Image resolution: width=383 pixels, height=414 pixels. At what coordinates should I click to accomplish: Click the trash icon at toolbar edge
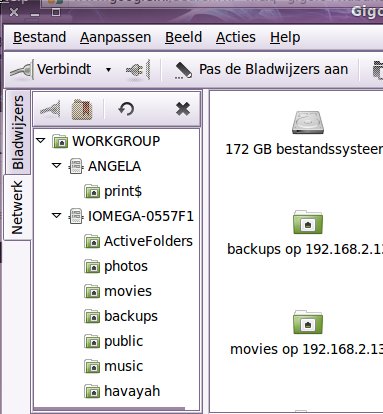(378, 70)
